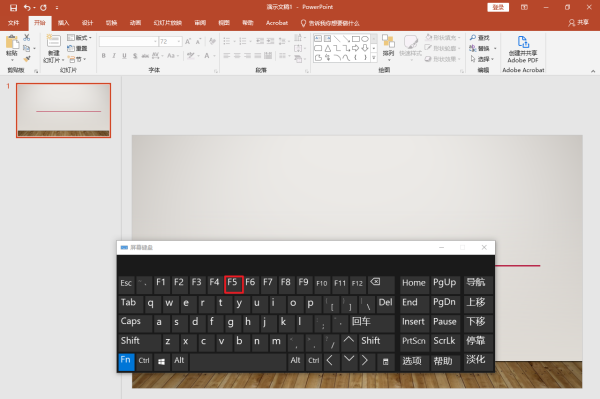Screen dimensions: 600x399
Task: Toggle the highlighted Fn key
Action: pyautogui.click(x=126, y=362)
